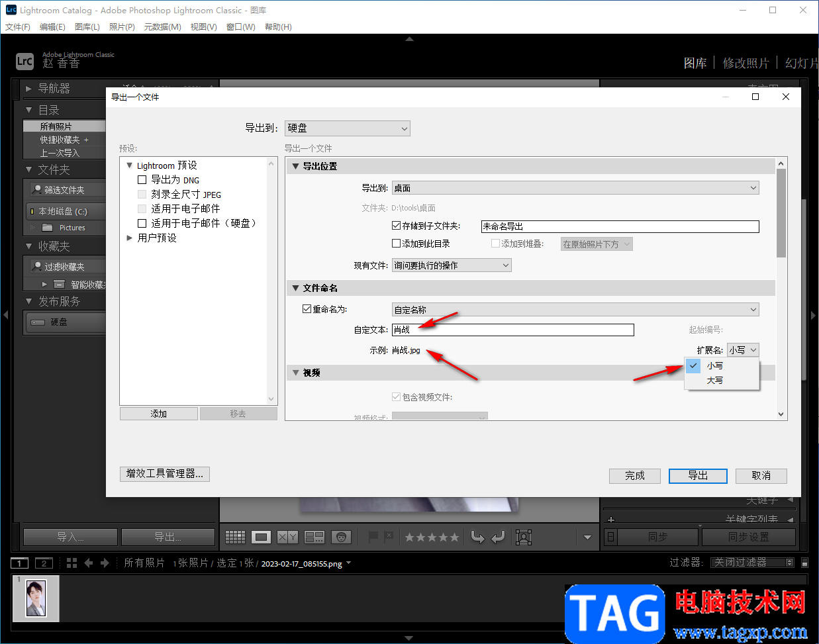Click the 自定文本 input field
819x644 pixels.
click(513, 330)
